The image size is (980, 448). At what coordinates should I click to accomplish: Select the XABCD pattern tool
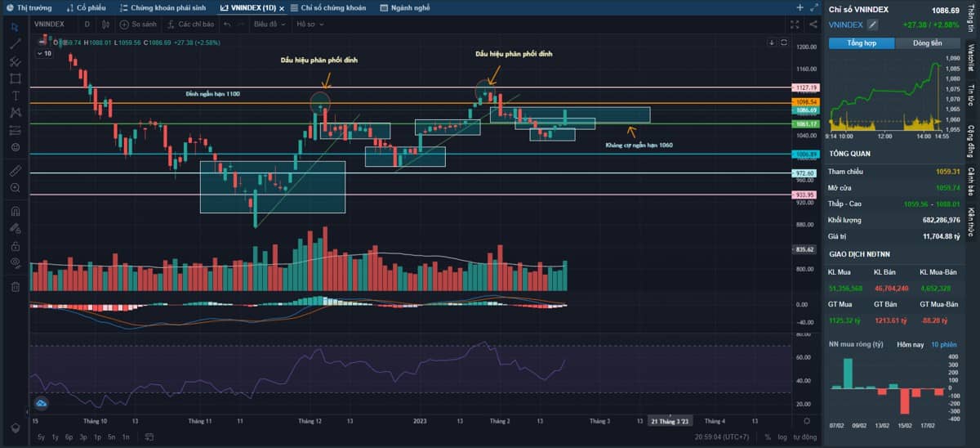click(x=15, y=113)
